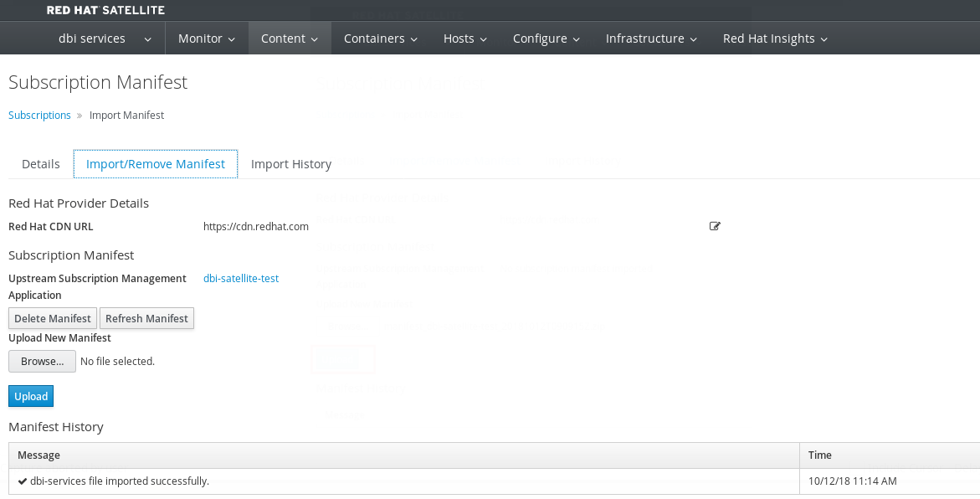Click the 10/12/18 11:14 AM timestamp
980x499 pixels.
(x=853, y=481)
